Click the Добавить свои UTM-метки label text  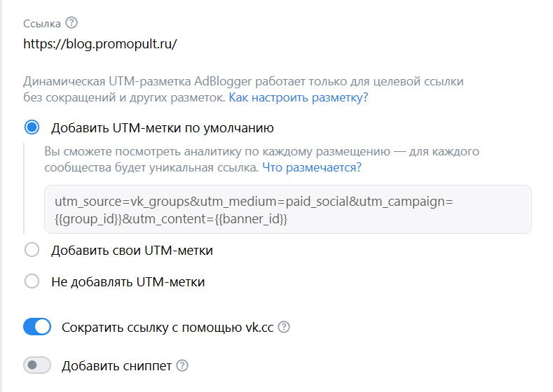[x=132, y=250]
